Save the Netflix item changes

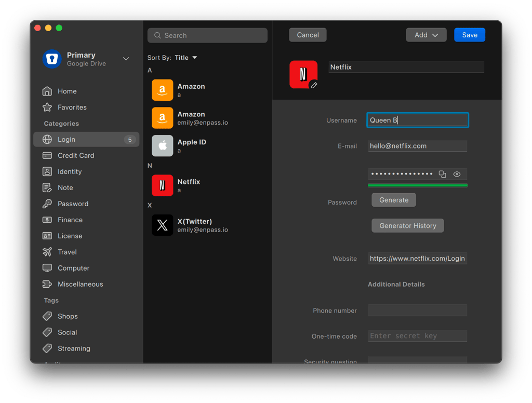point(470,35)
